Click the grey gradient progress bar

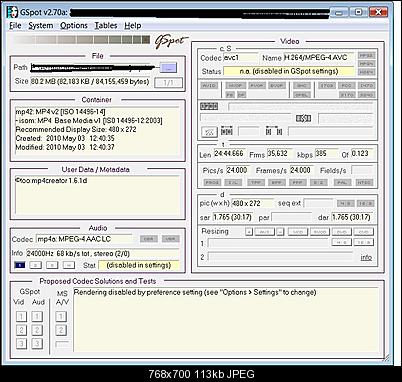(82, 40)
